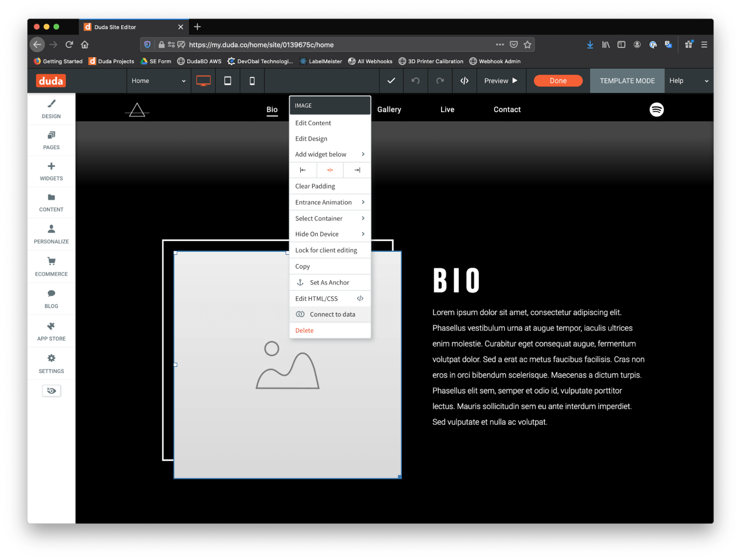
Task: Click the checkmark save icon in toolbar
Action: pos(391,81)
